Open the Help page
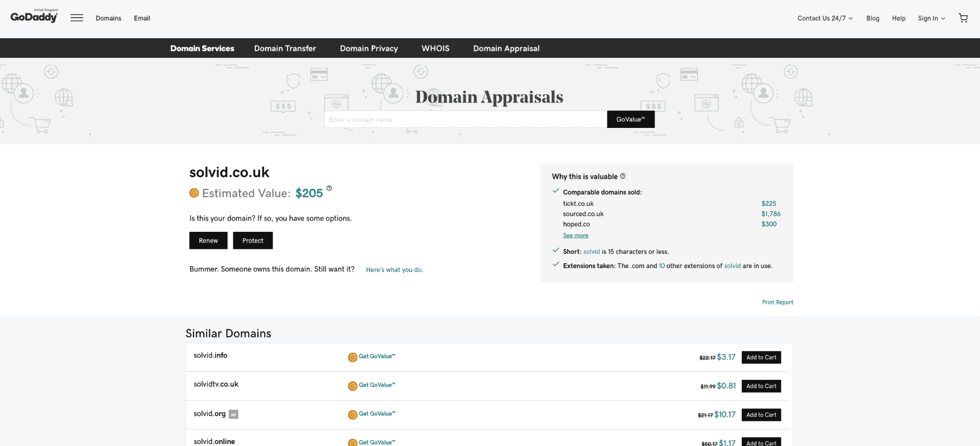The width and height of the screenshot is (980, 446). point(899,18)
